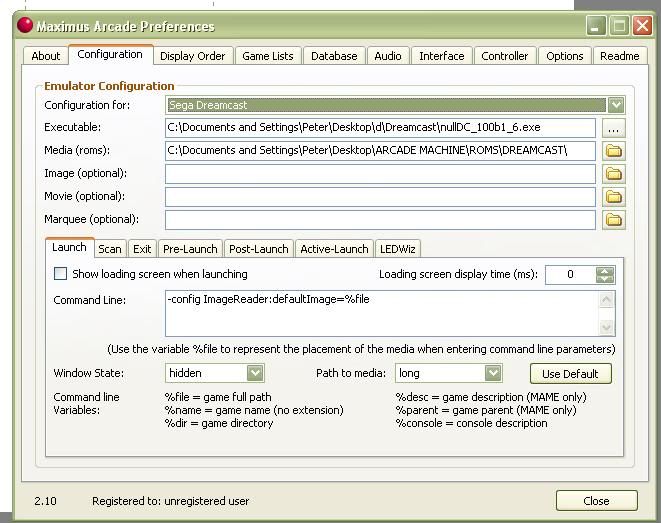
Task: Browse for Marquee folder
Action: pos(613,220)
